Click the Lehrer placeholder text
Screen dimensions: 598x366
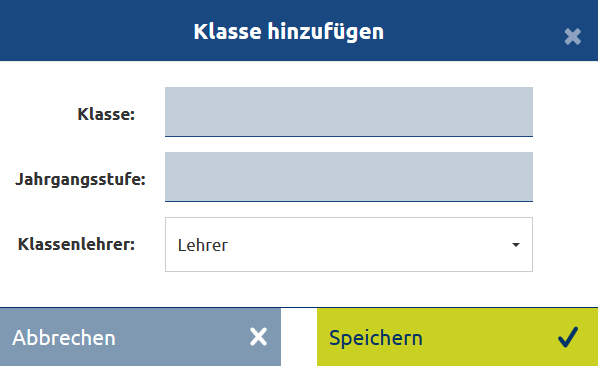click(203, 245)
